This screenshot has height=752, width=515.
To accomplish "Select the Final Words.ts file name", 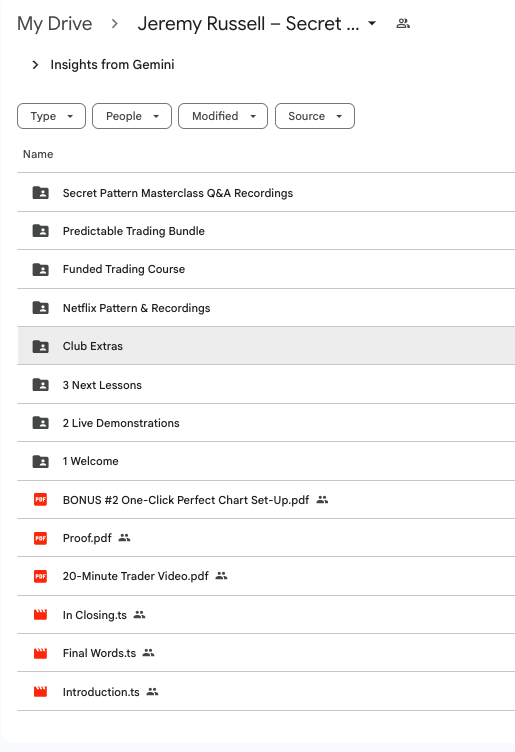I will 99,653.
